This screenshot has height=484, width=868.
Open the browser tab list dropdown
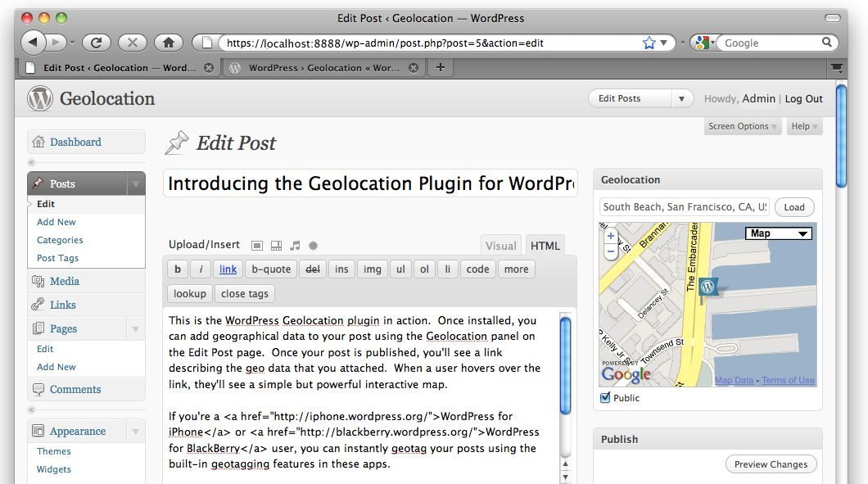pyautogui.click(x=836, y=67)
